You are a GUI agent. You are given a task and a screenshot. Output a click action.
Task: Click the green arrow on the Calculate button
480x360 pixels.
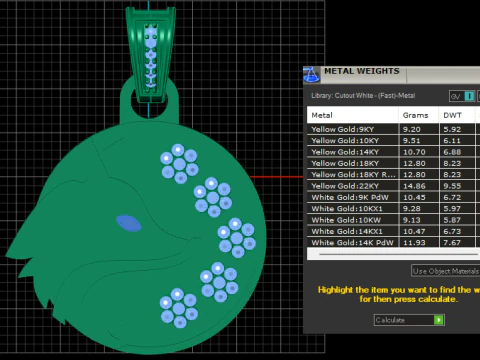439,320
